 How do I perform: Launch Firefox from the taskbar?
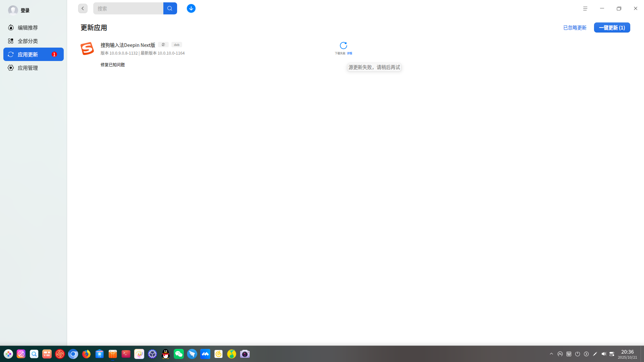click(x=86, y=354)
